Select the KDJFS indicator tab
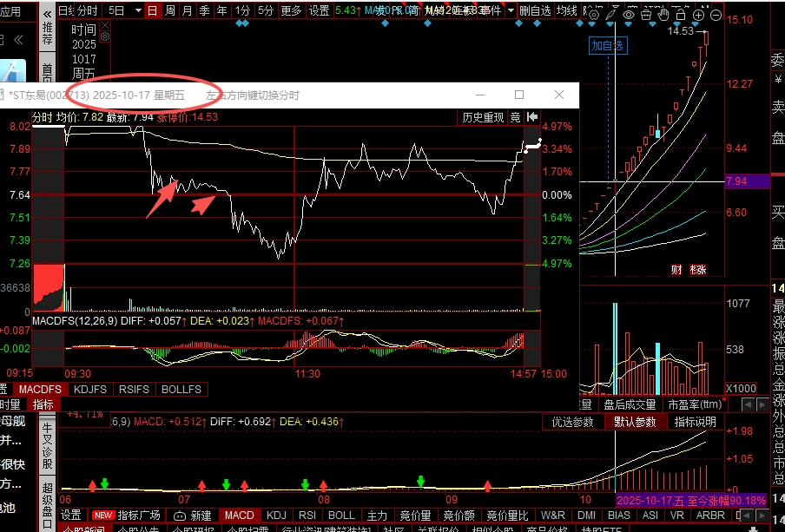This screenshot has width=785, height=532. click(x=90, y=390)
